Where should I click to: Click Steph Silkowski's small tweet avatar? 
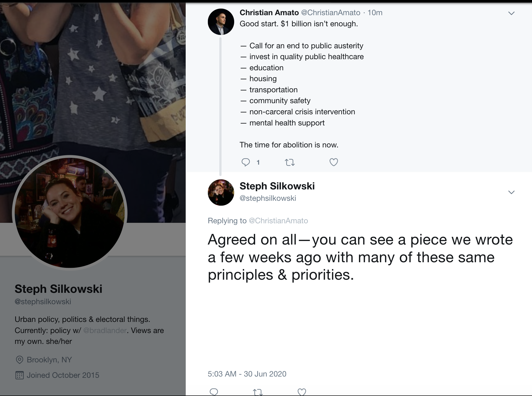coord(221,192)
